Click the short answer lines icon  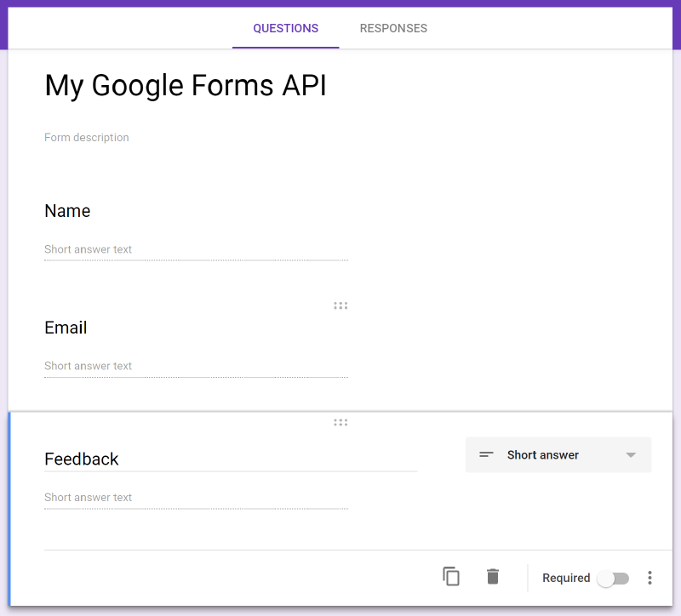click(x=486, y=455)
